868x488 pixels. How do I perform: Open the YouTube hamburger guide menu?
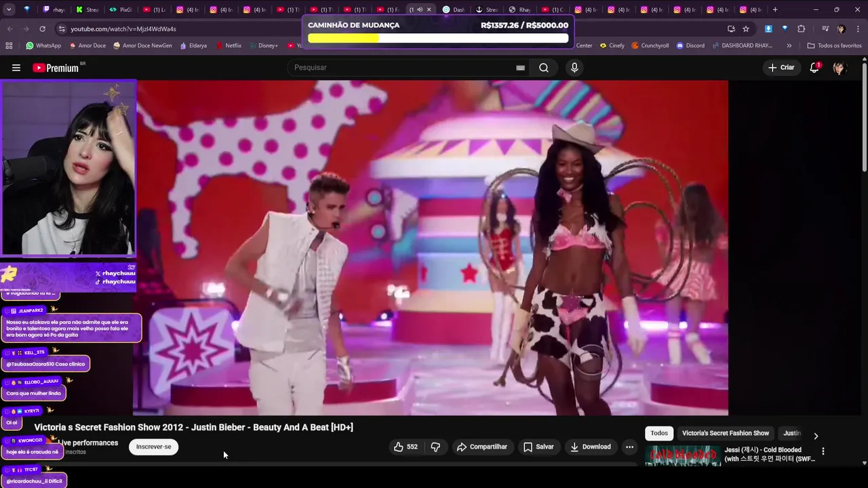[16, 68]
